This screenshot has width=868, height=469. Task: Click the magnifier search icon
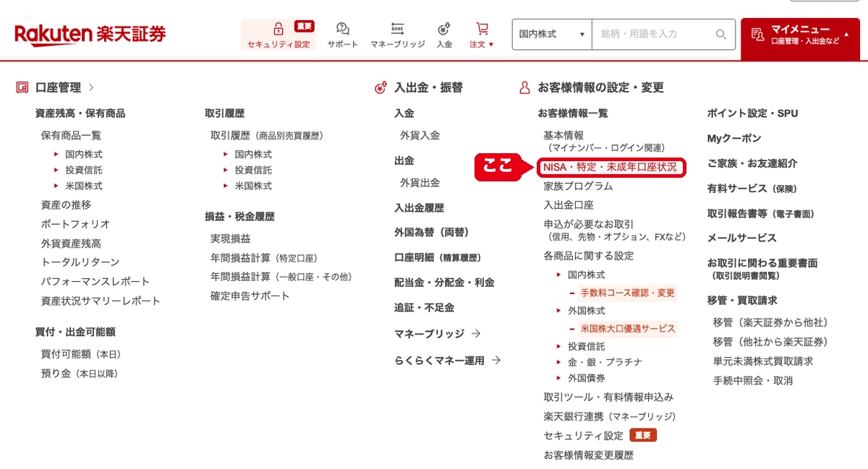[720, 34]
